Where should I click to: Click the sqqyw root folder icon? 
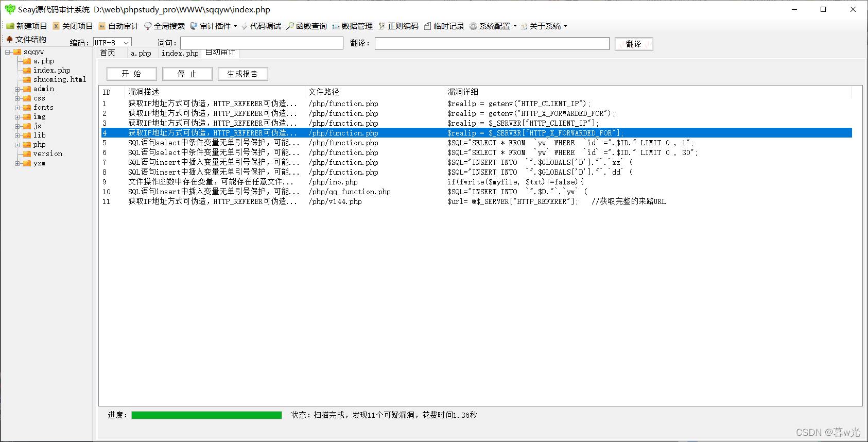coord(17,52)
